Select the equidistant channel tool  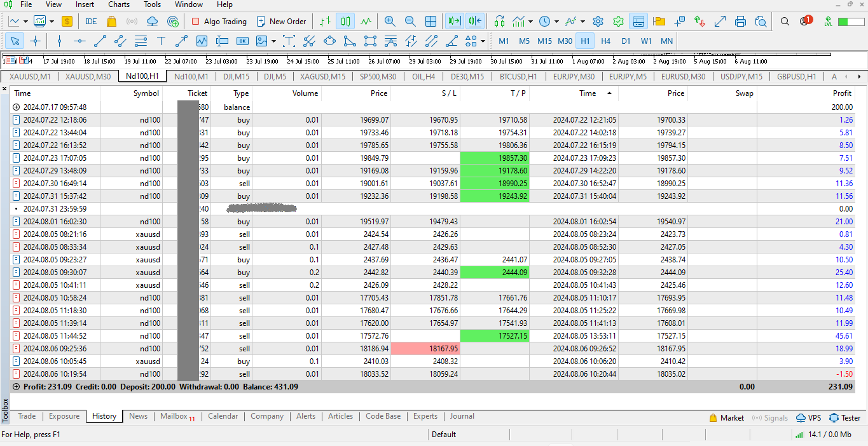pos(120,41)
